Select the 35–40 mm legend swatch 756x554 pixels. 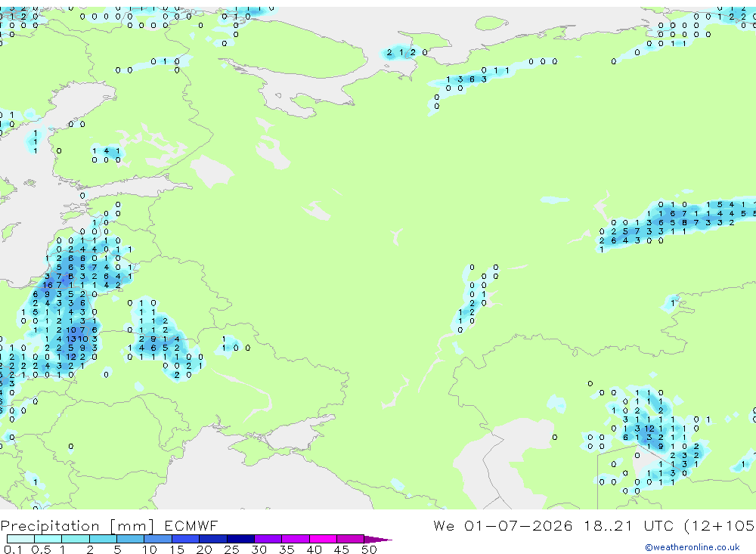295,539
